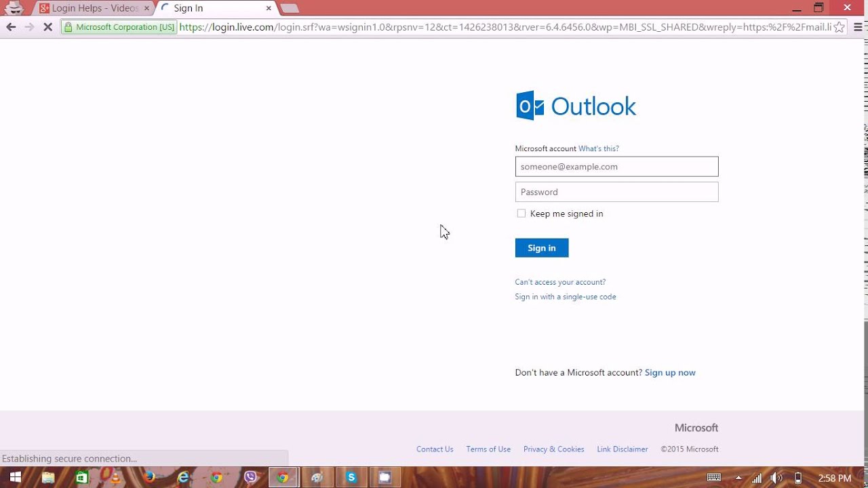The image size is (868, 488).
Task: Open File Explorer from the taskbar
Action: click(48, 477)
